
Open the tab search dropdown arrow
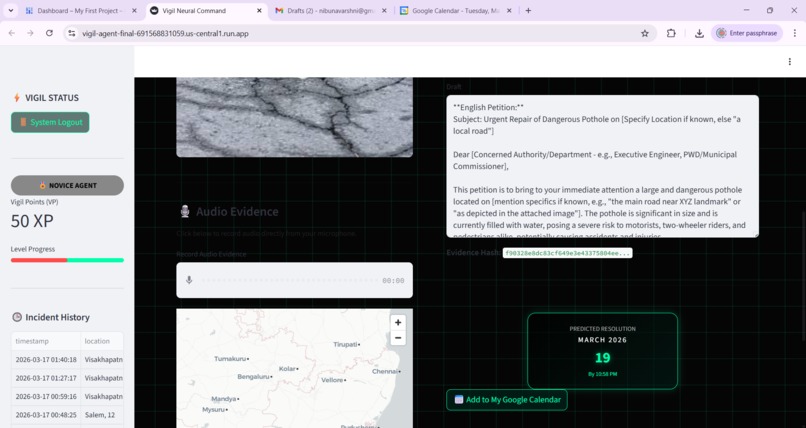coord(10,10)
